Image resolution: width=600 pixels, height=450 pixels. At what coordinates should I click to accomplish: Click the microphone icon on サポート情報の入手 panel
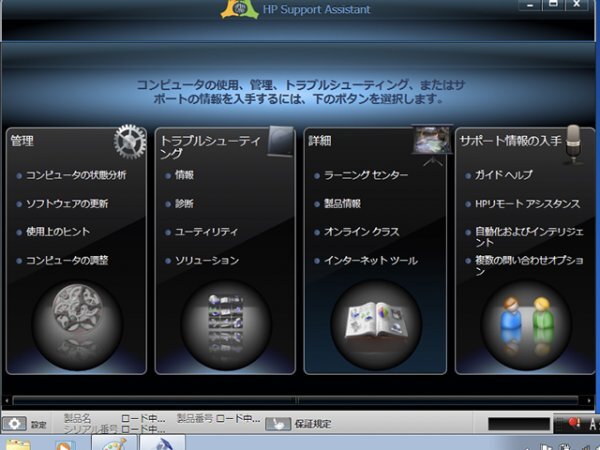(x=573, y=144)
